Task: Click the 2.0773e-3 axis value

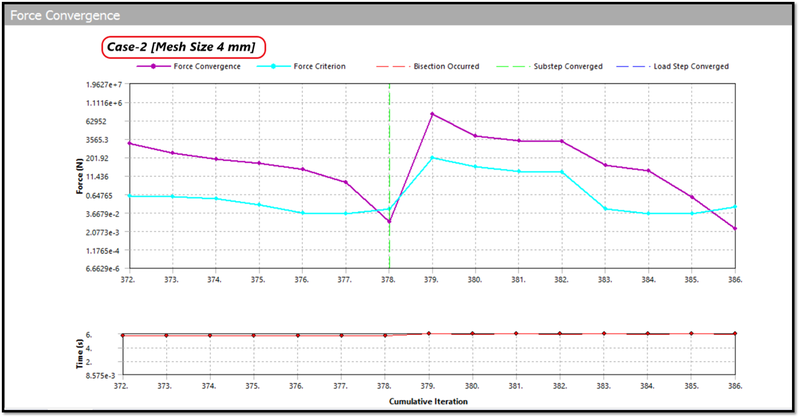Action: pos(103,232)
